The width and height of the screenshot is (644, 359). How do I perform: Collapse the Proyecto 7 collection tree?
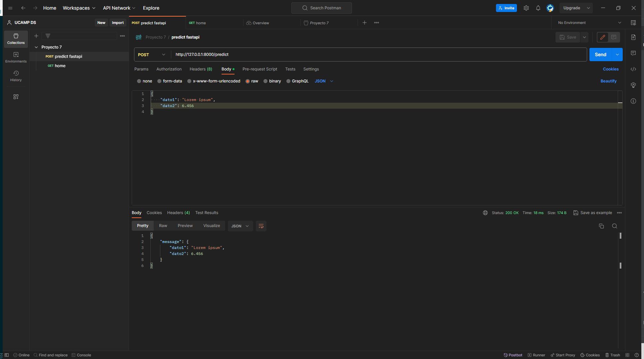tap(36, 47)
